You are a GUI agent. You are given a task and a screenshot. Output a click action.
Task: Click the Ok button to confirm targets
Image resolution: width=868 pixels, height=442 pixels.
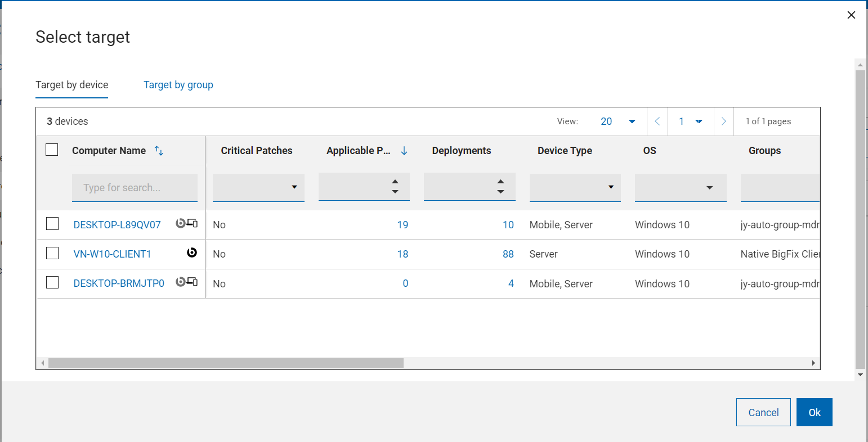[x=814, y=412]
